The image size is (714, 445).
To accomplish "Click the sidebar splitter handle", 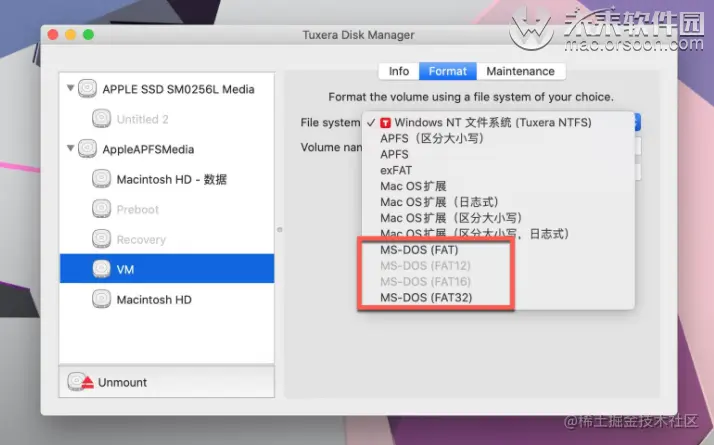I will (x=280, y=230).
